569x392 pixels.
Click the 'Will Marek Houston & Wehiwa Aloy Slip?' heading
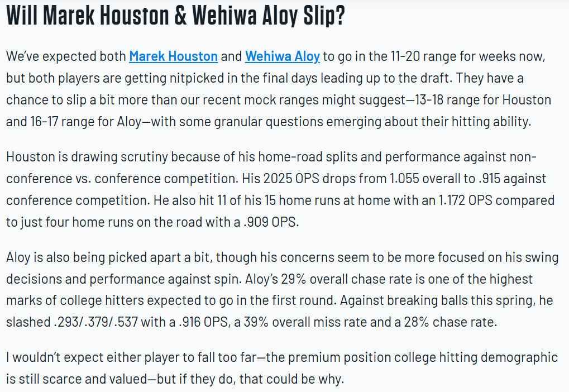tap(175, 17)
